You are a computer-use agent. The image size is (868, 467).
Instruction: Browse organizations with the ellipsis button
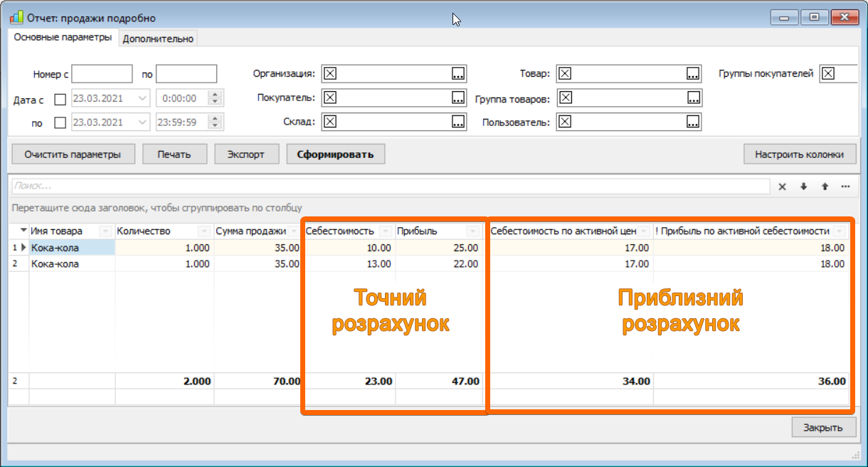[458, 73]
